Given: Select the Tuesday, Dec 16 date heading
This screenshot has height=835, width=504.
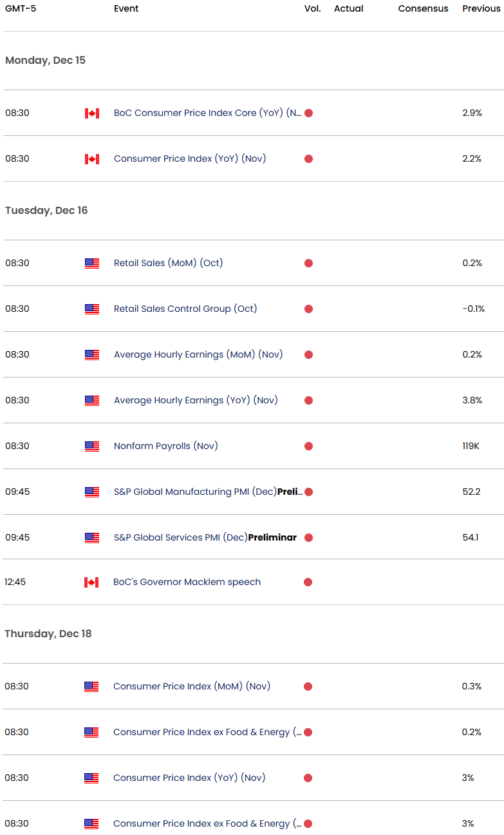Looking at the screenshot, I should tap(46, 211).
